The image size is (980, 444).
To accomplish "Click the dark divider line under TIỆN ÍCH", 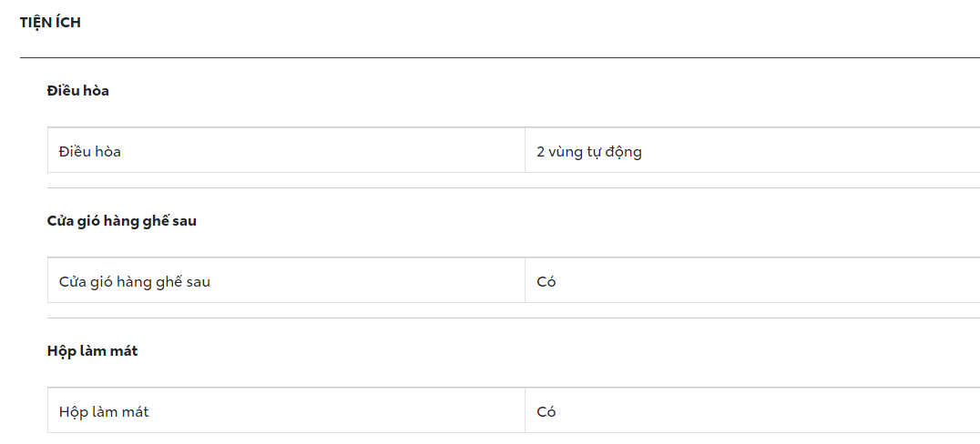I will [499, 57].
